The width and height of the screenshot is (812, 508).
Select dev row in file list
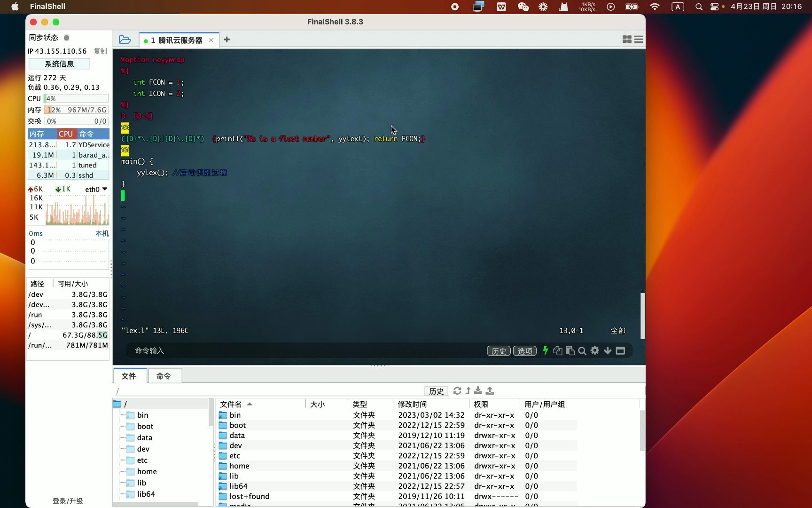coord(397,445)
